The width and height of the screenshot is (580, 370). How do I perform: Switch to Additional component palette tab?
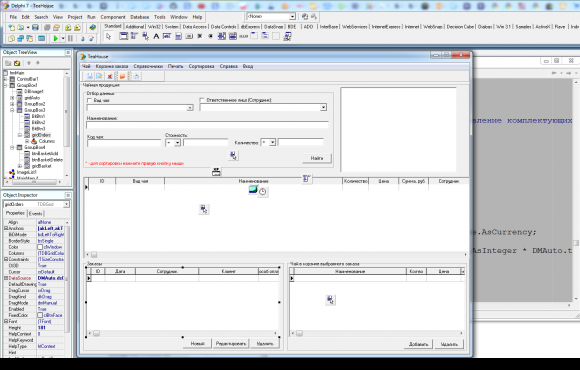[135, 27]
